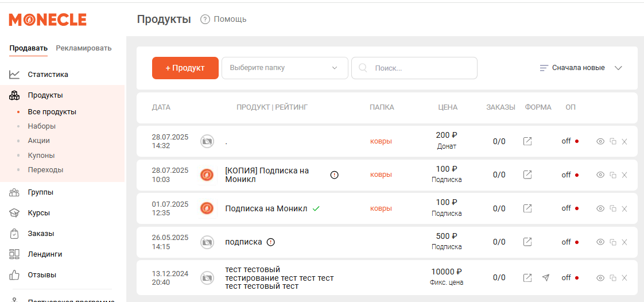
Task: Click the Поиск search field
Action: pyautogui.click(x=422, y=68)
